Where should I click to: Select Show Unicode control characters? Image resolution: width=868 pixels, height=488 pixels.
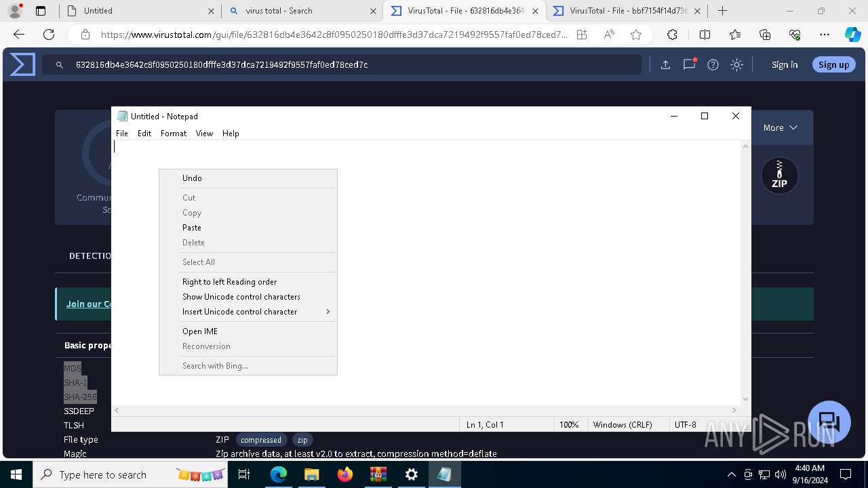tap(248, 297)
